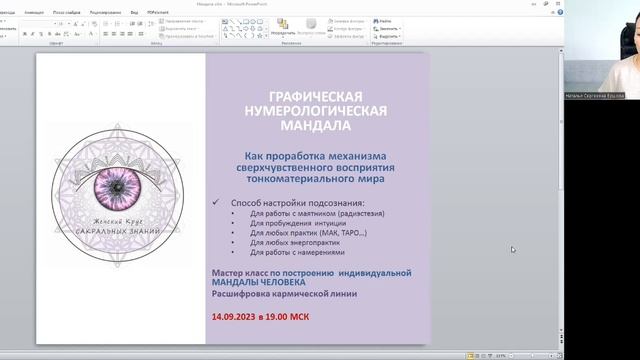Screen dimensions: 640x360
Task: Click Преобразовать в SmartArt button
Action: click(x=188, y=36)
